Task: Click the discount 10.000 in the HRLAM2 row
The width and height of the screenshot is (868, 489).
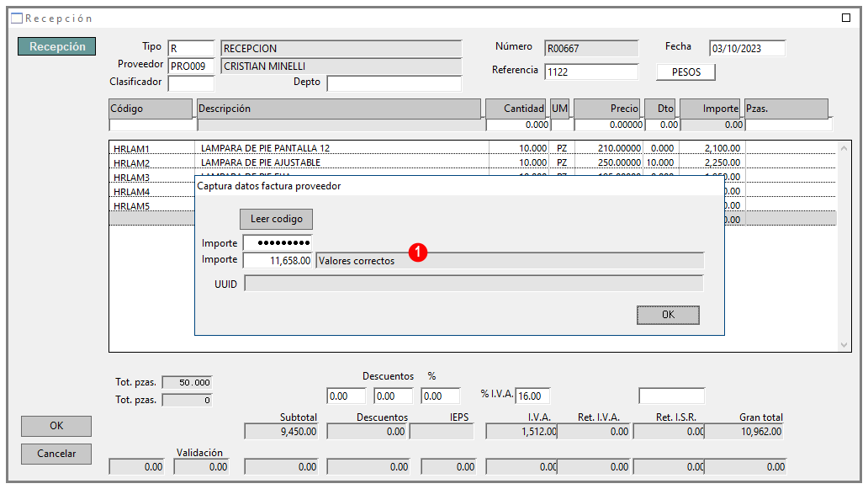Action: pos(660,162)
